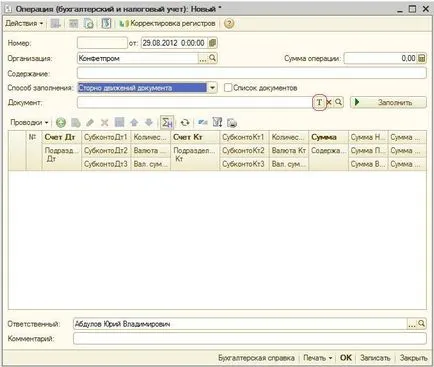This screenshot has width=434, height=367.
Task: Click the filter/sort settings icon in table toolbar
Action: coord(217,123)
